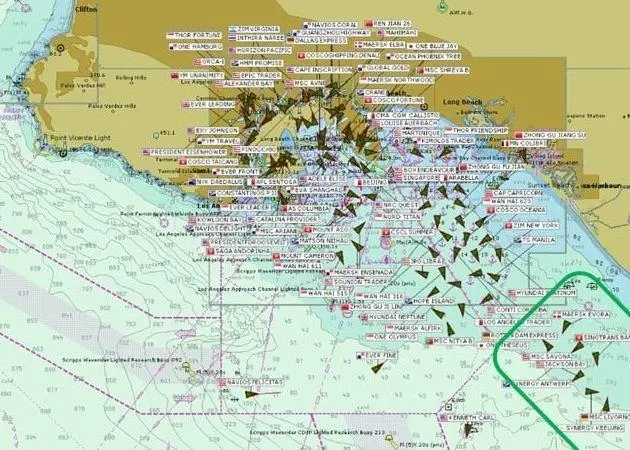Pick the HORIZON PACIFIC vessel label
Image resolution: width=630 pixels, height=450 pixels.
coord(260,51)
